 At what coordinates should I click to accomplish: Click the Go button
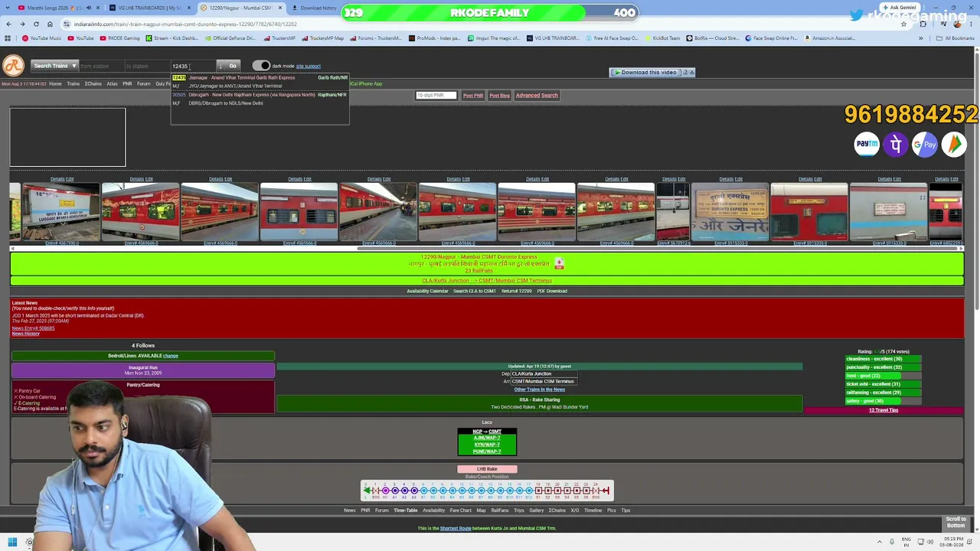point(233,66)
